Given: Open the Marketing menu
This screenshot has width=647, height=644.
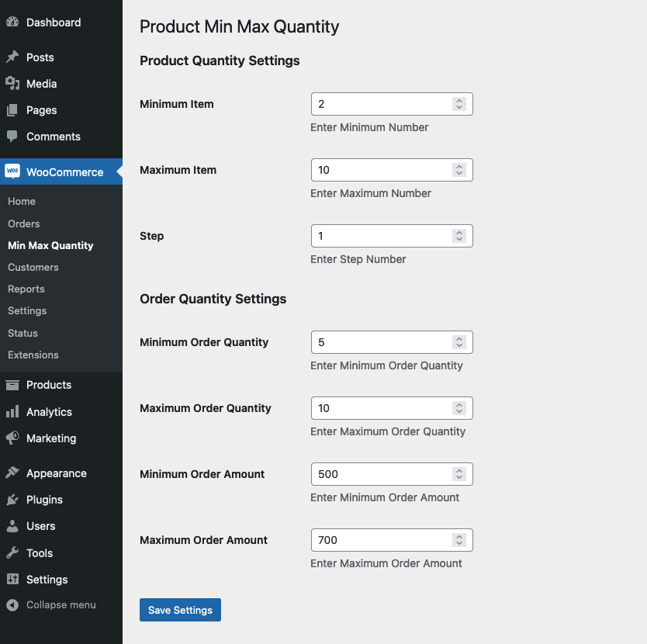Looking at the screenshot, I should pyautogui.click(x=61, y=438).
